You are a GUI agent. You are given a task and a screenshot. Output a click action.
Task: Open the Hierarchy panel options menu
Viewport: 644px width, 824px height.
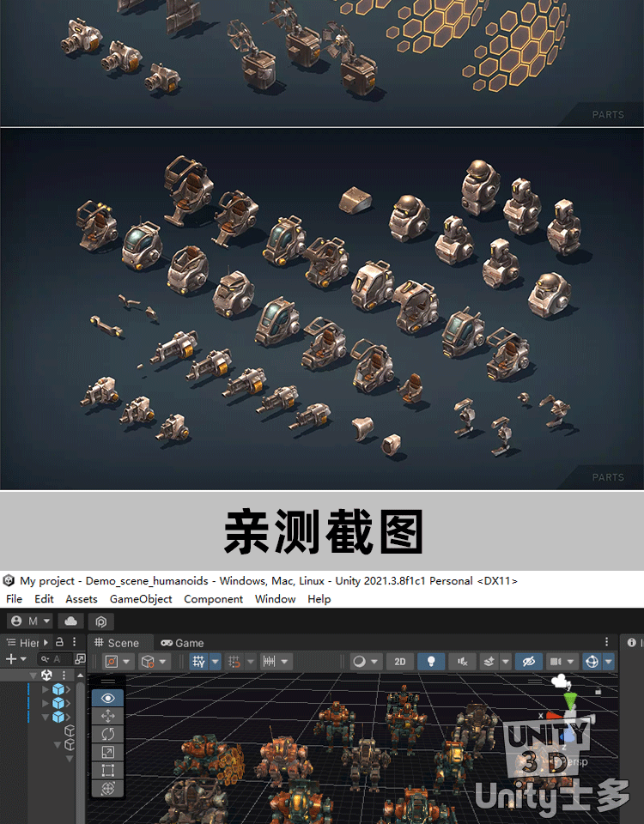(74, 642)
